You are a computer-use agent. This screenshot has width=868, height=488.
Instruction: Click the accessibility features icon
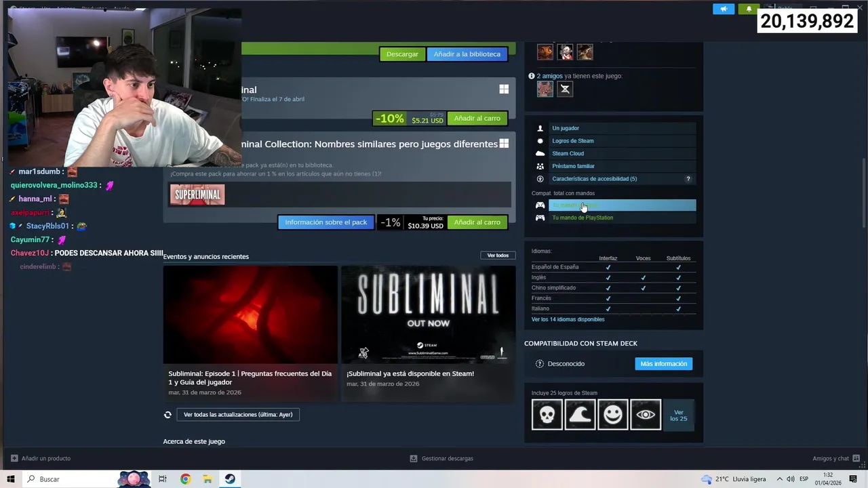click(x=540, y=179)
